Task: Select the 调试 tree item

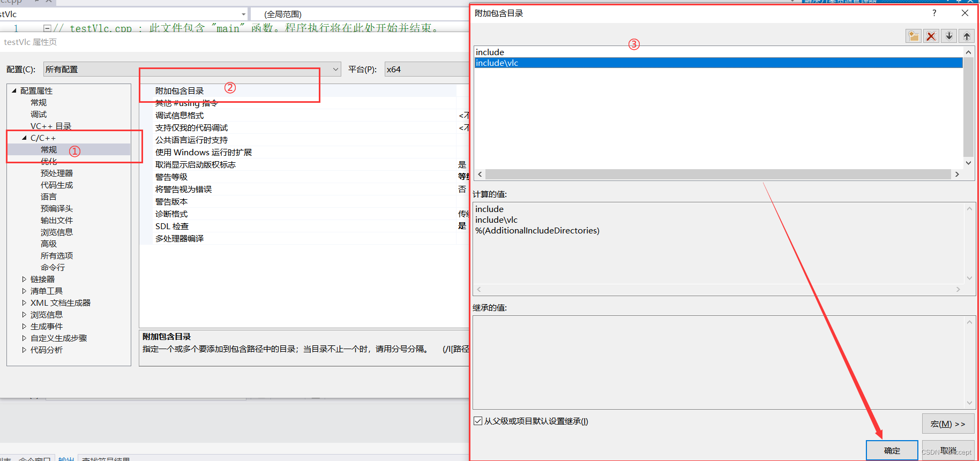Action: click(39, 114)
